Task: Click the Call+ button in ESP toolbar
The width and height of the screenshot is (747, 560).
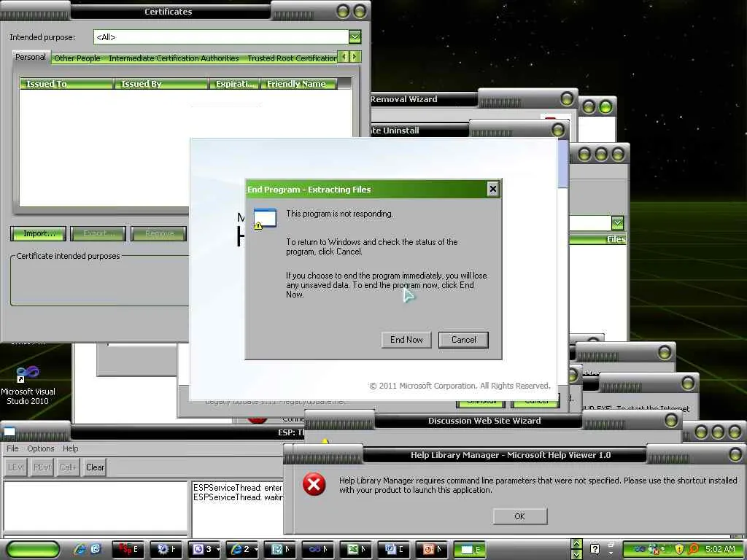Action: (x=68, y=467)
